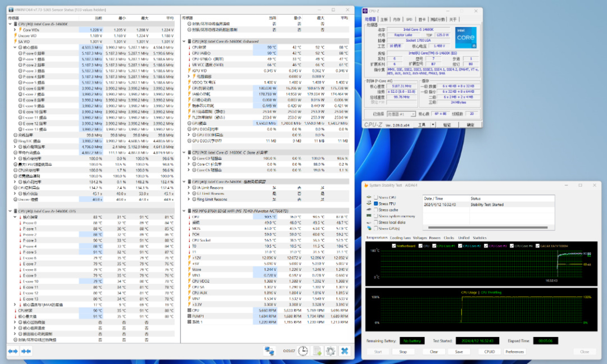Click the CPUID button in AIDA64
The image size is (607, 364).
[490, 352]
